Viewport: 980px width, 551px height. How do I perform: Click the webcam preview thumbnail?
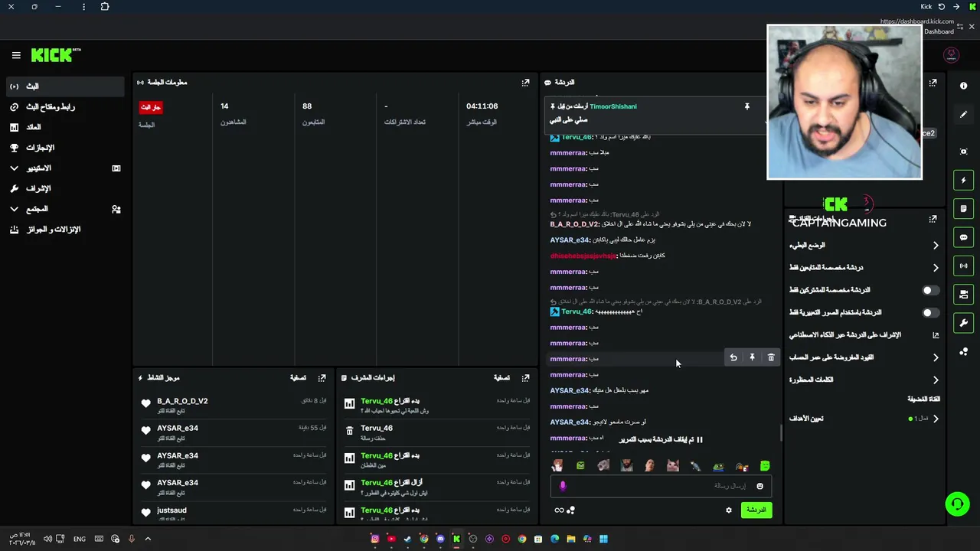844,103
